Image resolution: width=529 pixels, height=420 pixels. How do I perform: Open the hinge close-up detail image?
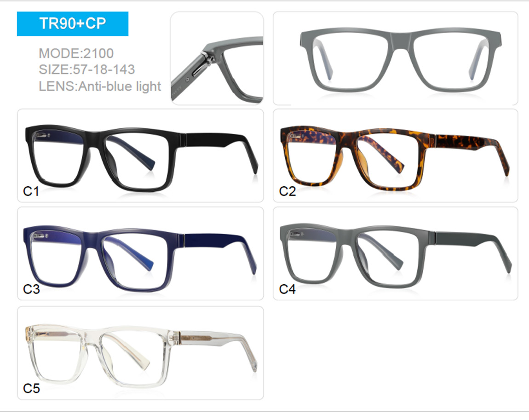tap(217, 58)
